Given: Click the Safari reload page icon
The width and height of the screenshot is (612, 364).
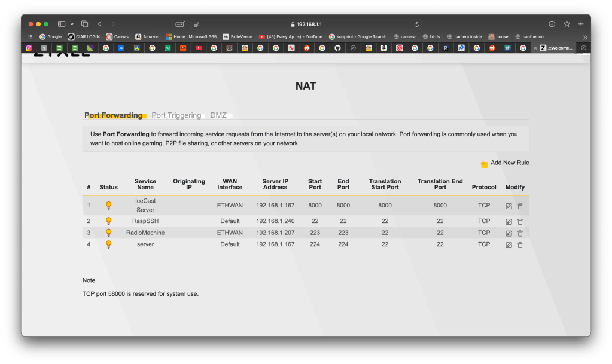Looking at the screenshot, I should pos(416,24).
